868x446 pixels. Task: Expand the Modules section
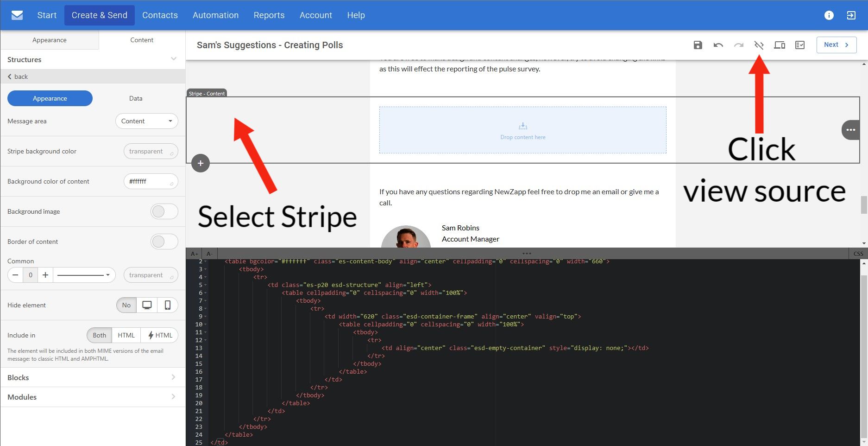(93, 397)
